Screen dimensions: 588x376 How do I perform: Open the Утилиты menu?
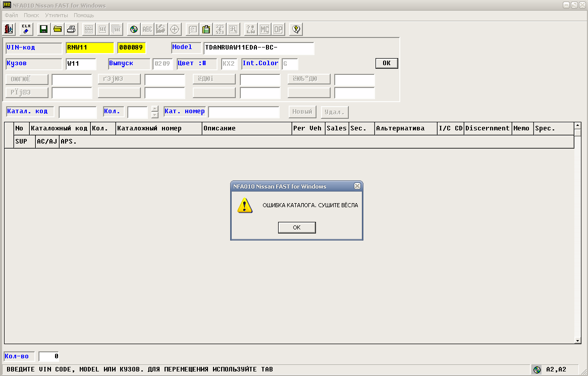click(56, 16)
